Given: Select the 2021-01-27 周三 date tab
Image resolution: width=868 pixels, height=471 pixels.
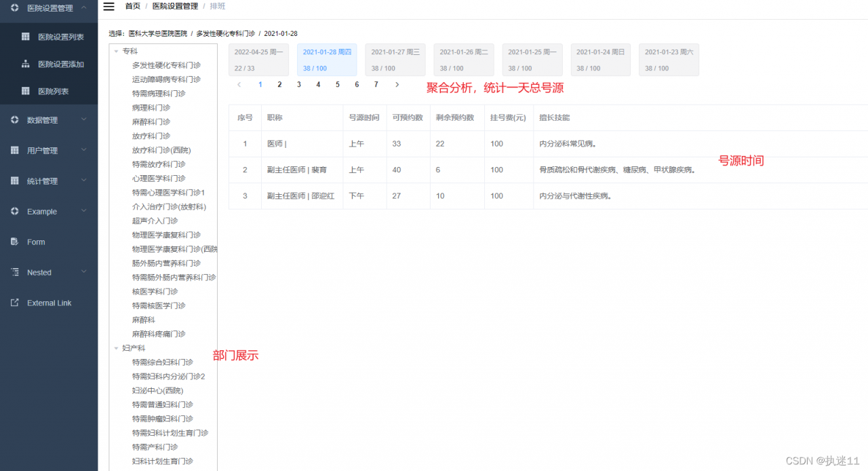Looking at the screenshot, I should tap(395, 60).
